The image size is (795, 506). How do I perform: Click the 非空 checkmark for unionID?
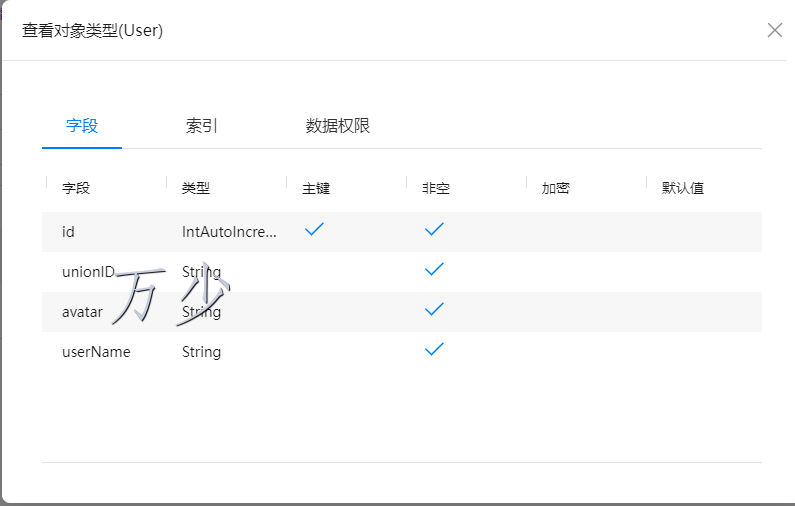pos(435,270)
